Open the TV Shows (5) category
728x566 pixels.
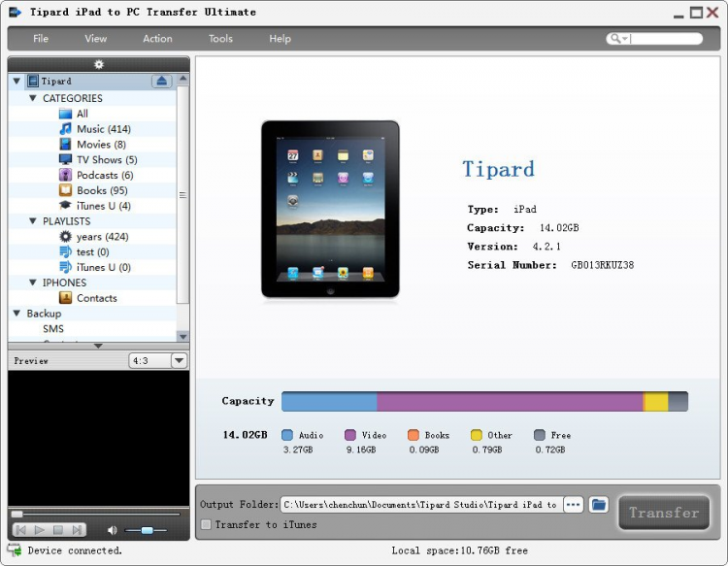(107, 160)
